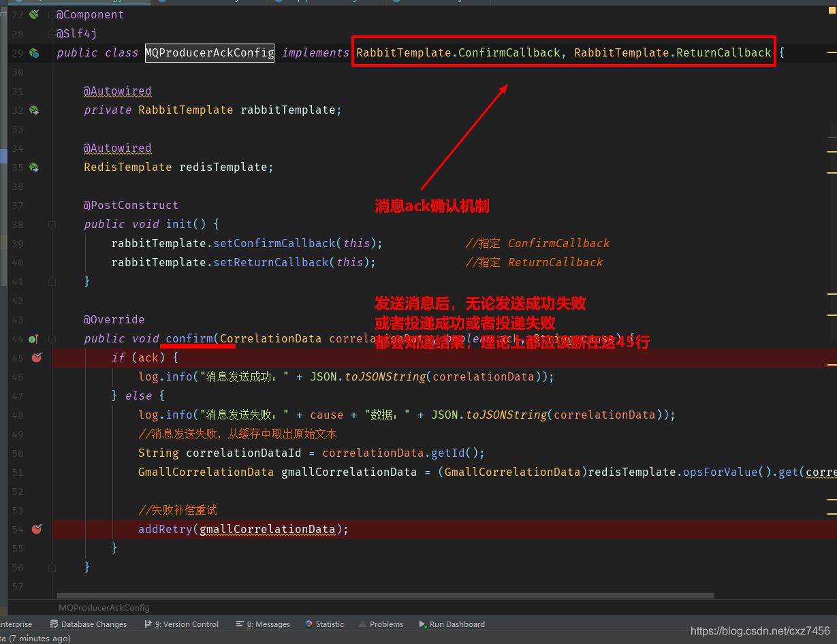Click the MQProducerAckConfig class name on line 29
This screenshot has height=644, width=837.
point(210,52)
